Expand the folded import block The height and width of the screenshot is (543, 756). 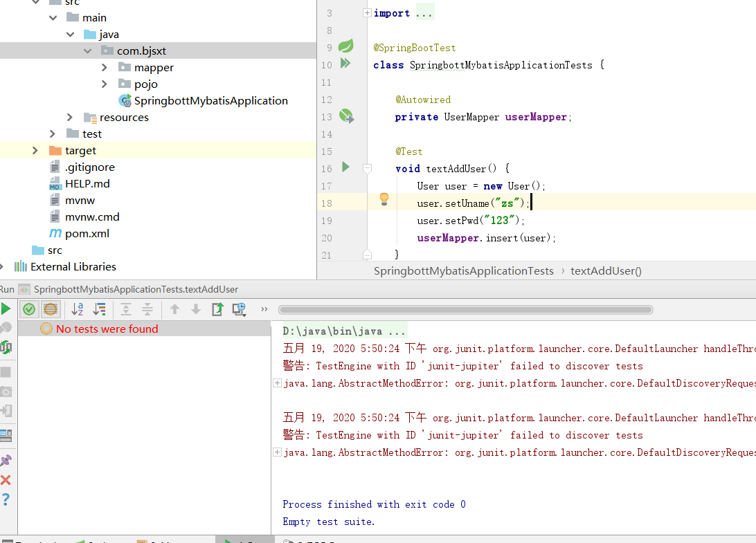tap(367, 13)
